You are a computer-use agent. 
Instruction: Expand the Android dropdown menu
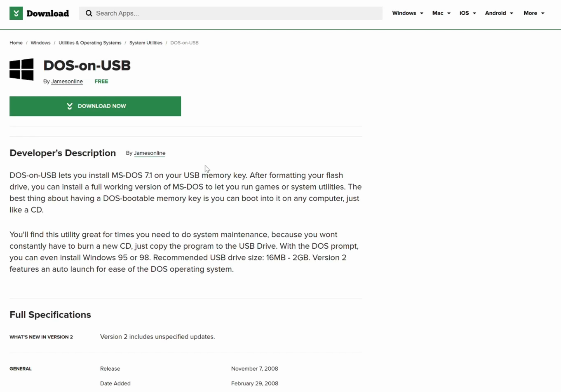pyautogui.click(x=499, y=13)
